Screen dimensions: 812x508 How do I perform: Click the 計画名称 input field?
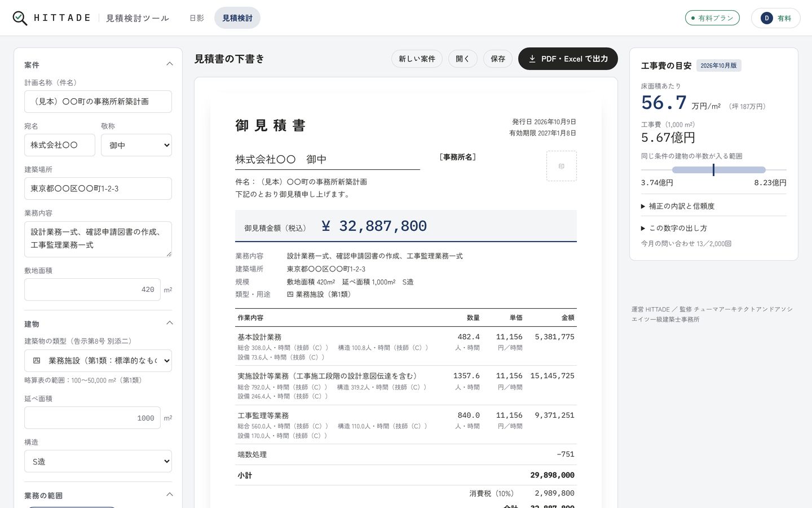click(x=98, y=102)
